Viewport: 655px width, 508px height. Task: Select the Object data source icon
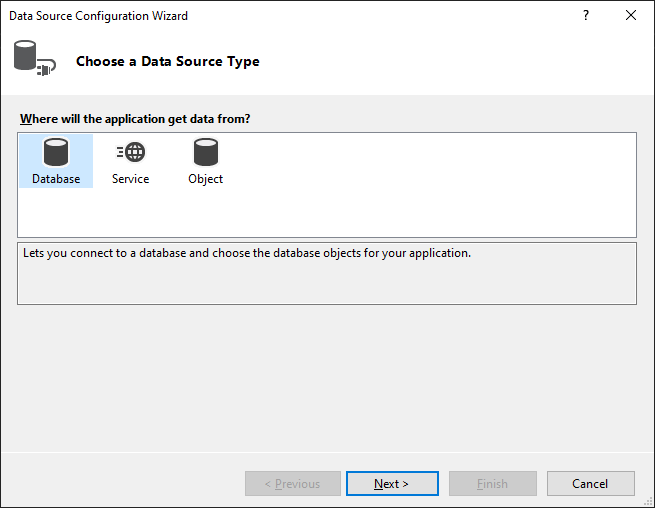point(206,153)
